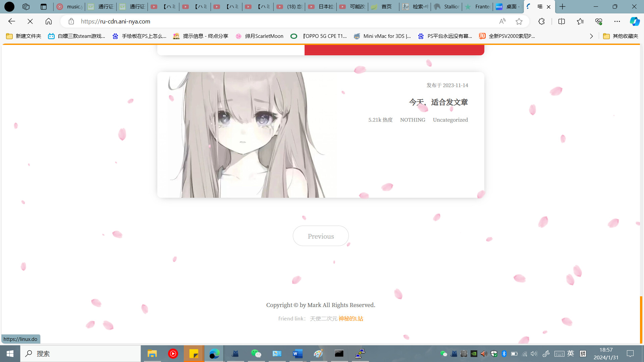Open the Windows Start menu
Viewport: 644px width, 362px height.
coord(10,354)
